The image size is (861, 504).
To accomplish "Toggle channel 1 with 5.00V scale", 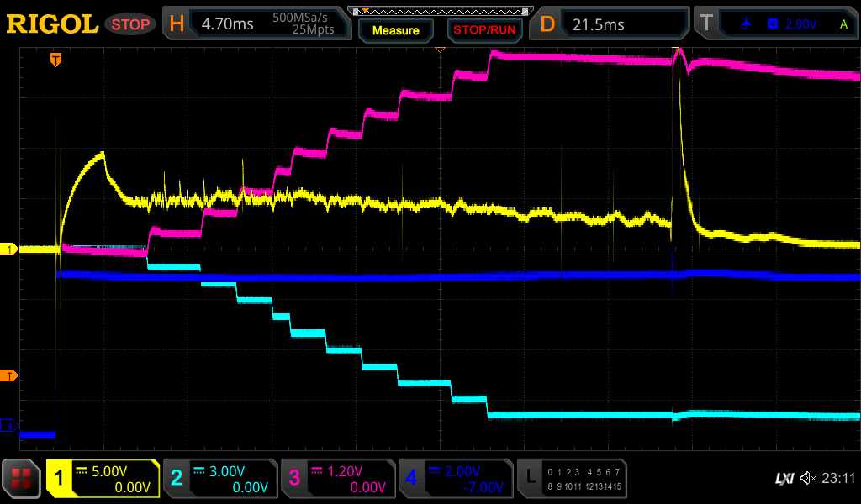I will 103,479.
